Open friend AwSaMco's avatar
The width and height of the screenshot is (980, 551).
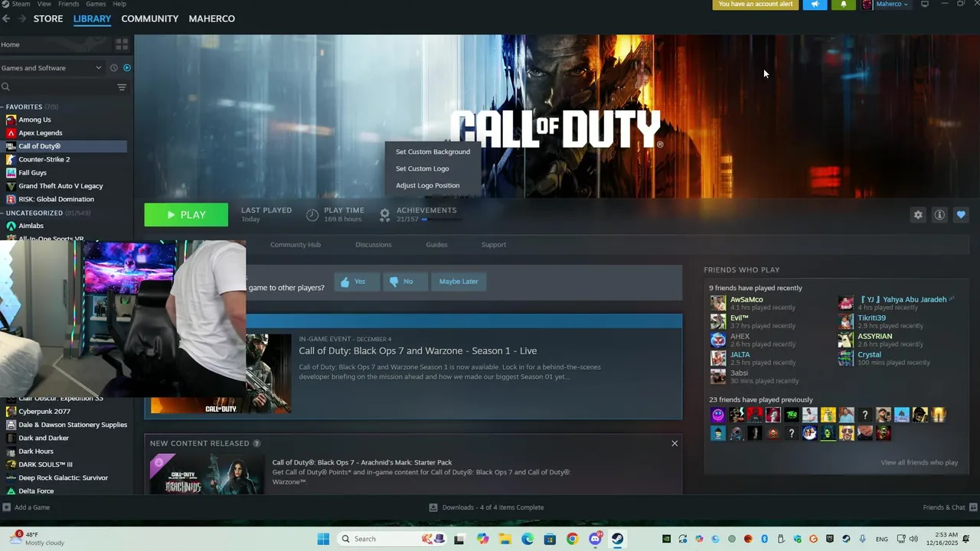718,303
